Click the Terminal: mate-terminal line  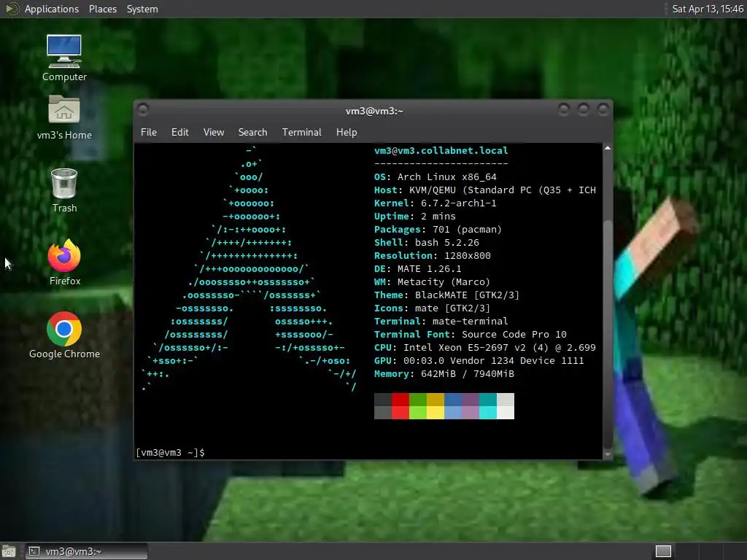[x=441, y=322]
